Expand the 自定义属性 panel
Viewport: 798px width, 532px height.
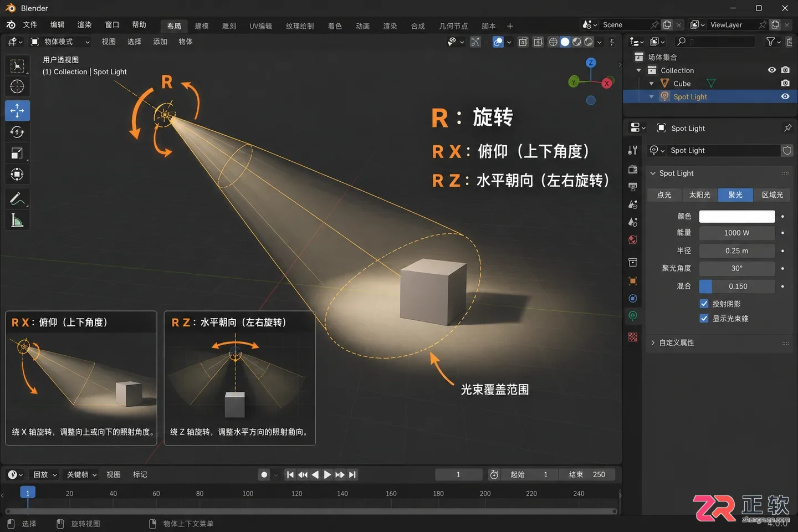[x=653, y=343]
